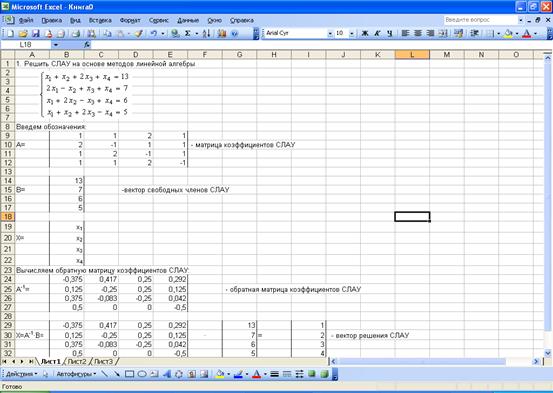Toggle italic formatting (К)
The height and width of the screenshot is (393, 553).
point(377,34)
